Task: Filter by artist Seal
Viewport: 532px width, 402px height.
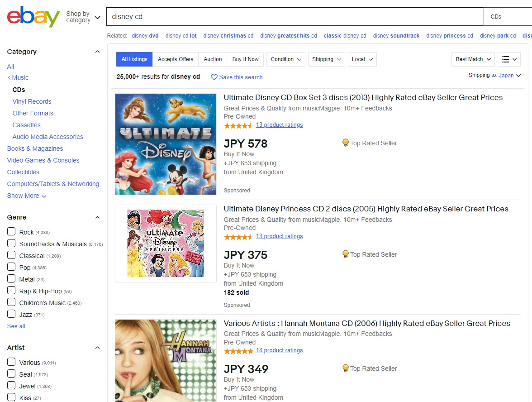Action: pos(11,374)
